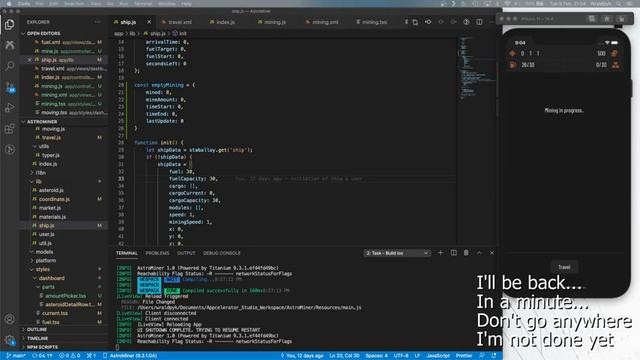Collapse the Open Editors section

pos(63,33)
